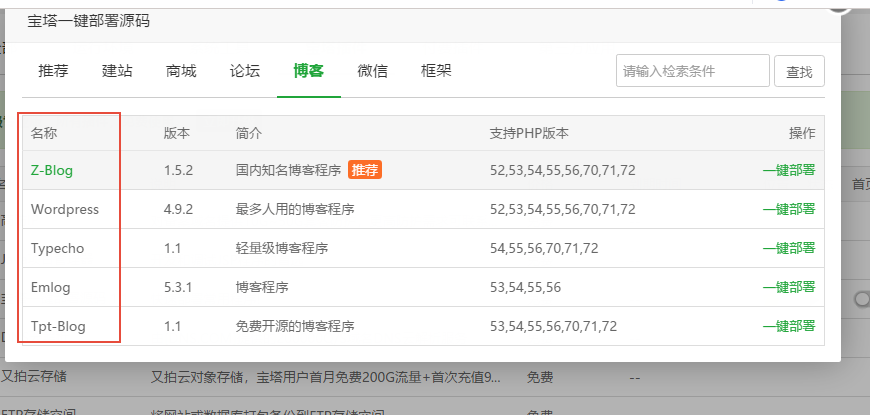Select the 商城 category tab
This screenshot has height=415, width=870.
tap(181, 71)
